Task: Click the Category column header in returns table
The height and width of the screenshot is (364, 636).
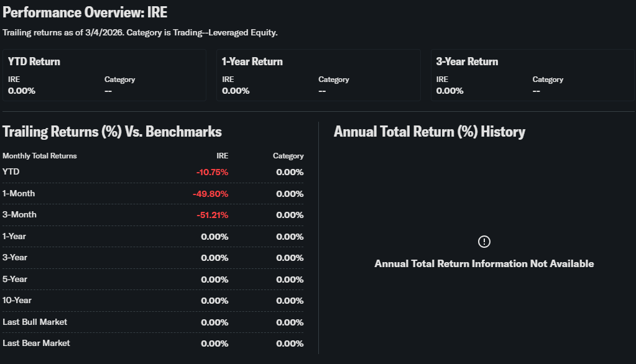Action: 288,156
